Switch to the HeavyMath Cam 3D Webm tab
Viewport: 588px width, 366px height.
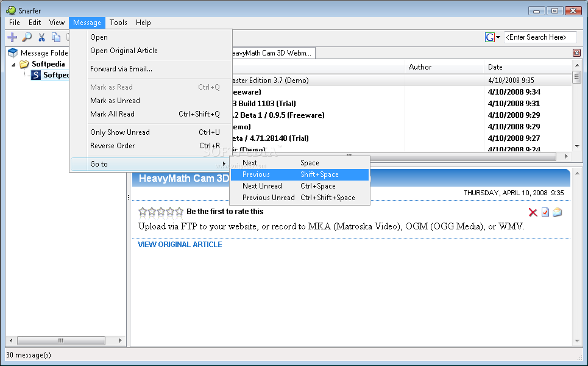(x=273, y=53)
